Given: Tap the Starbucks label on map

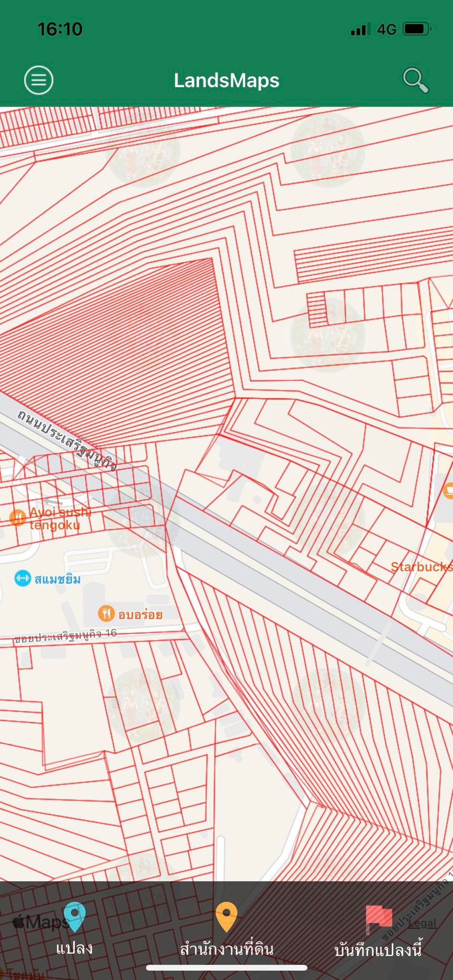Looking at the screenshot, I should (421, 567).
